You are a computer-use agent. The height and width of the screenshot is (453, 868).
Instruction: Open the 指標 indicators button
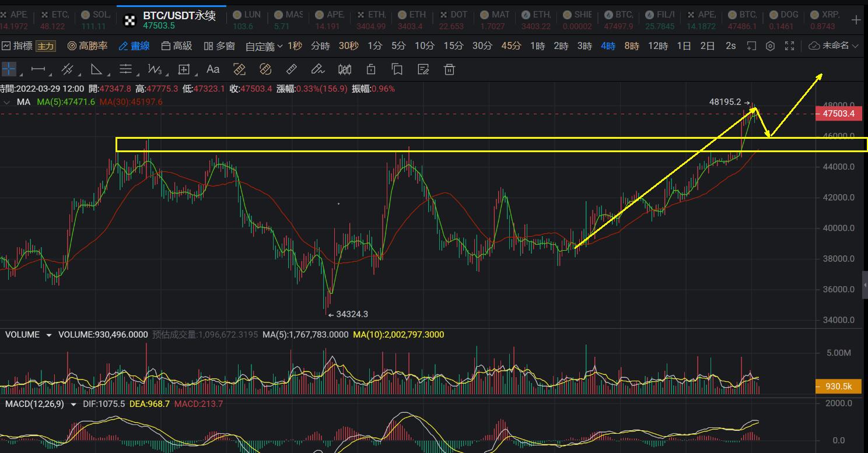[x=17, y=46]
